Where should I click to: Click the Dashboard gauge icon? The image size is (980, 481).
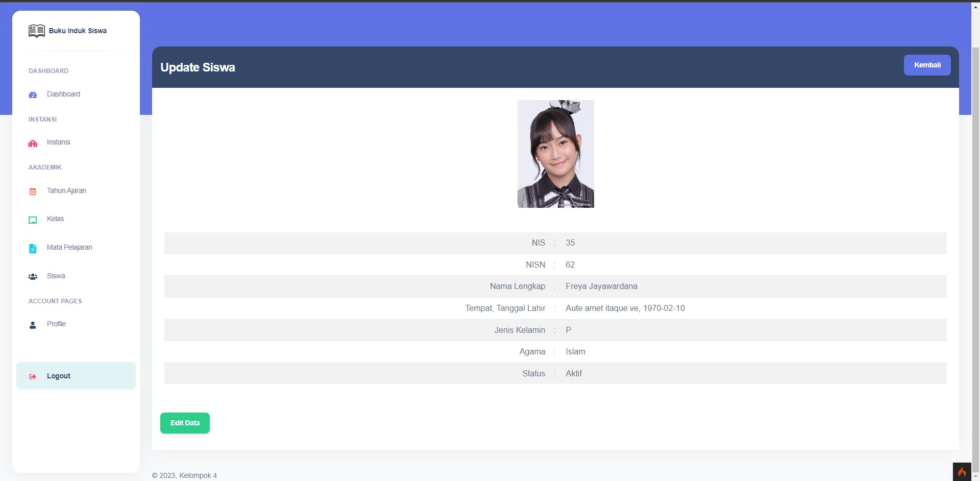point(33,94)
